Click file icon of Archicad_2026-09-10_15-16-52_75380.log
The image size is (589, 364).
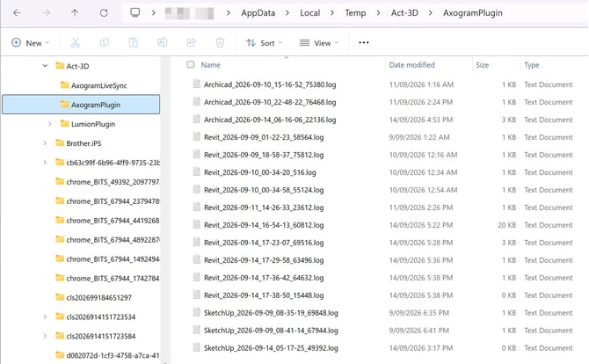[x=196, y=84]
